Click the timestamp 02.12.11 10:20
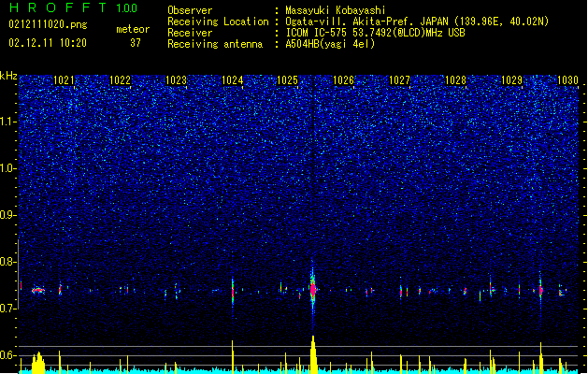Screen dimensions: 588x374 48,43
